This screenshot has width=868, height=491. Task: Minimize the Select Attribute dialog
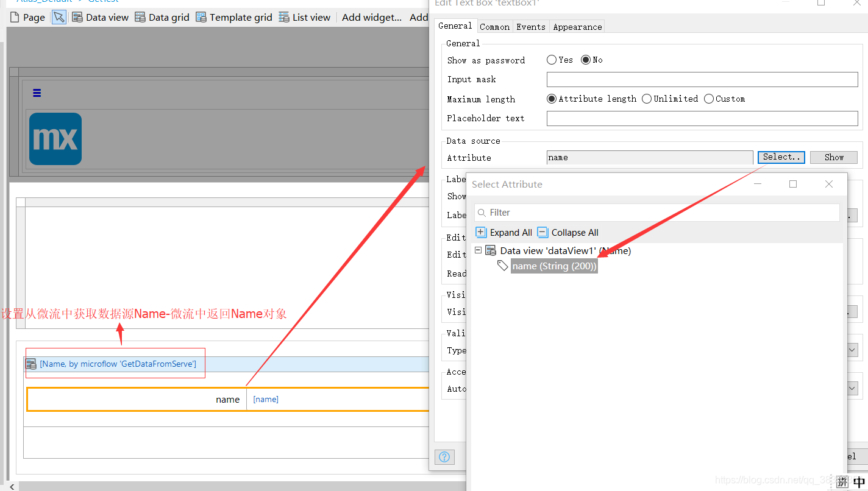(x=757, y=184)
